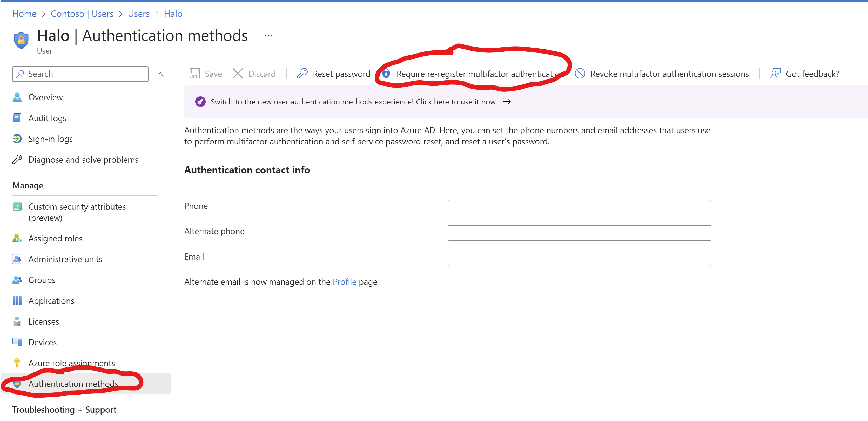Click the Revoke sessions prohibited-circle icon
868x421 pixels.
(x=580, y=74)
